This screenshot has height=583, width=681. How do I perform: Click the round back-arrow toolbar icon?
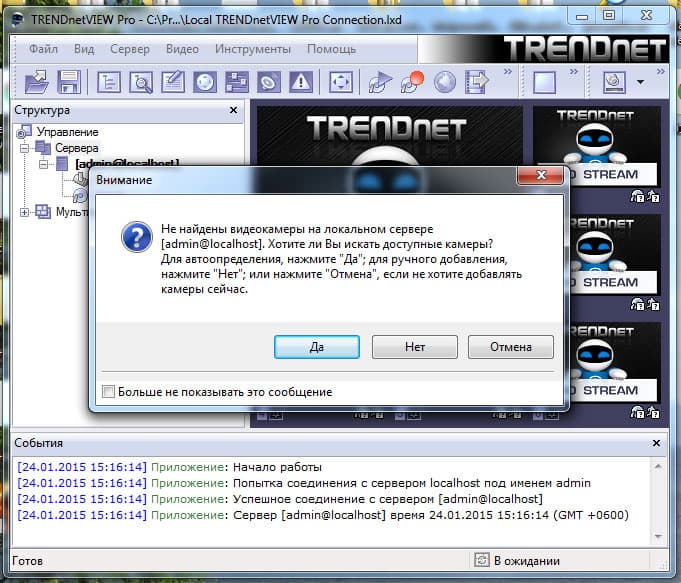(x=445, y=82)
